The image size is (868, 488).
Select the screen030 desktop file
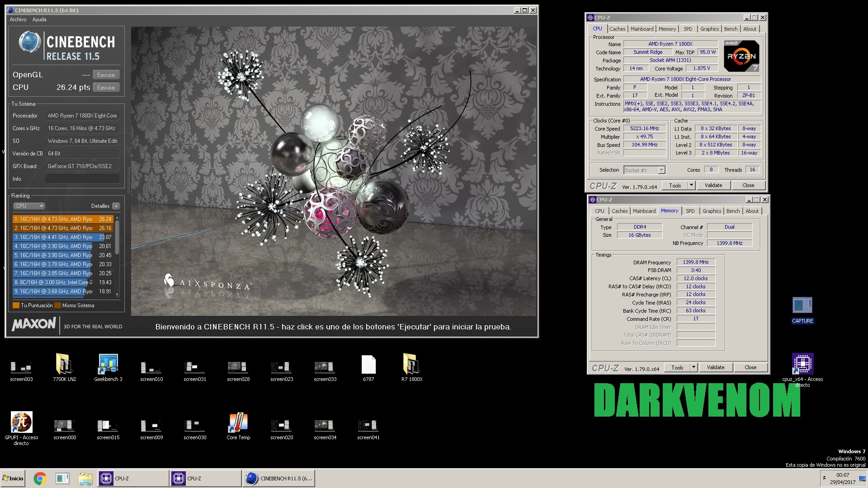[195, 429]
